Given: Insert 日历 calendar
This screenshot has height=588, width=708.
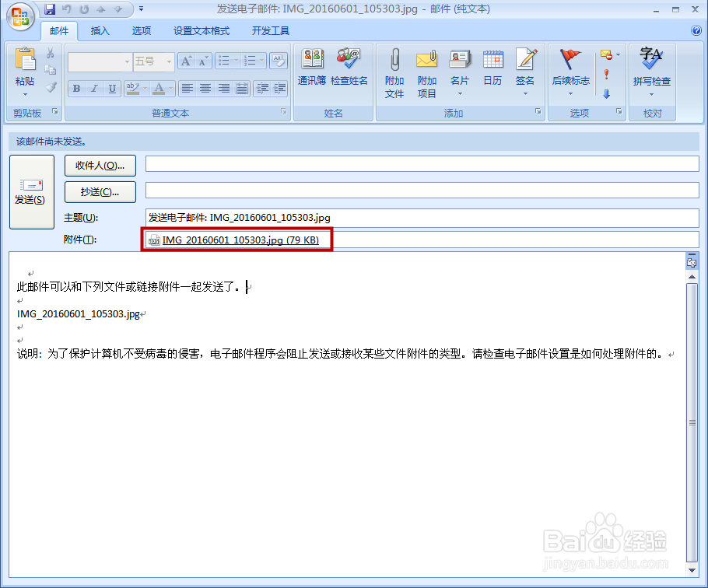Looking at the screenshot, I should click(492, 68).
